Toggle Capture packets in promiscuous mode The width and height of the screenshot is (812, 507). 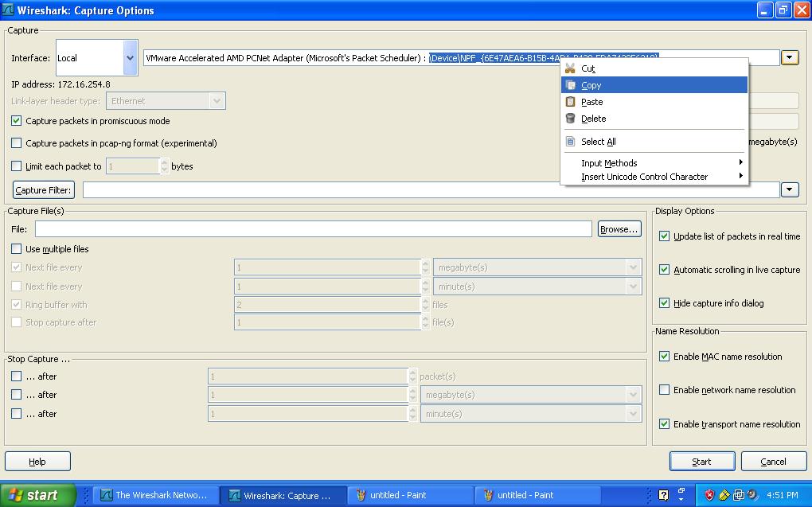coord(16,121)
